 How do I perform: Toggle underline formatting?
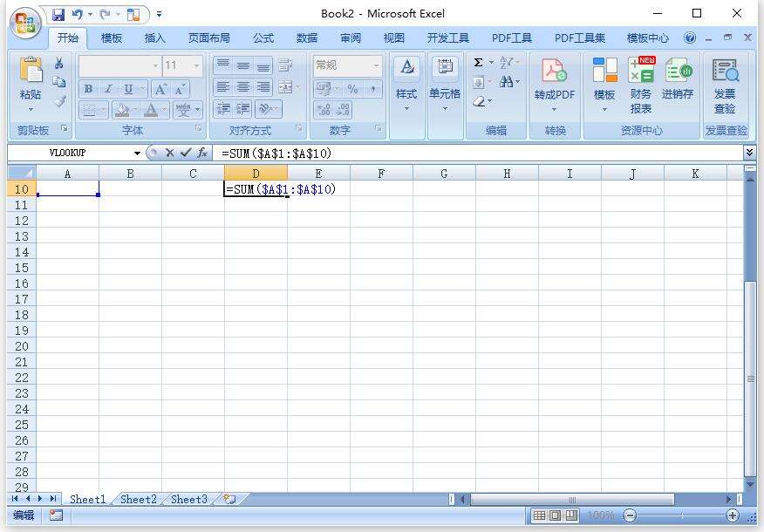click(x=128, y=89)
